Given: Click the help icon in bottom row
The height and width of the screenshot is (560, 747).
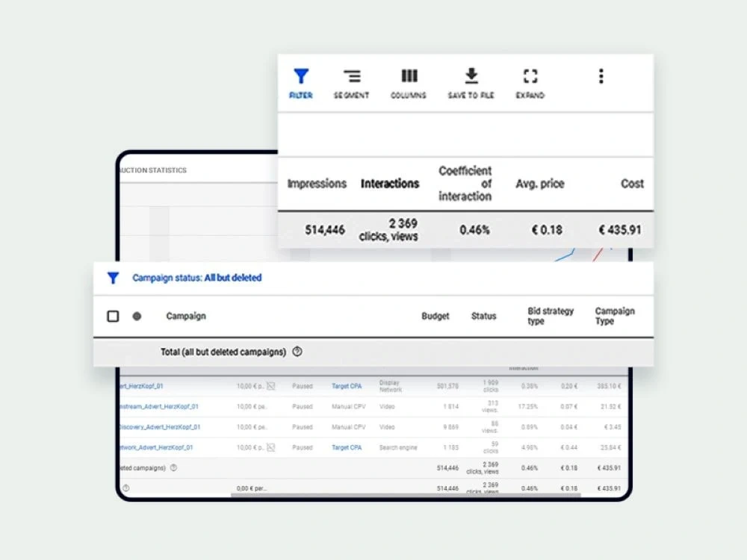Looking at the screenshot, I should [125, 488].
